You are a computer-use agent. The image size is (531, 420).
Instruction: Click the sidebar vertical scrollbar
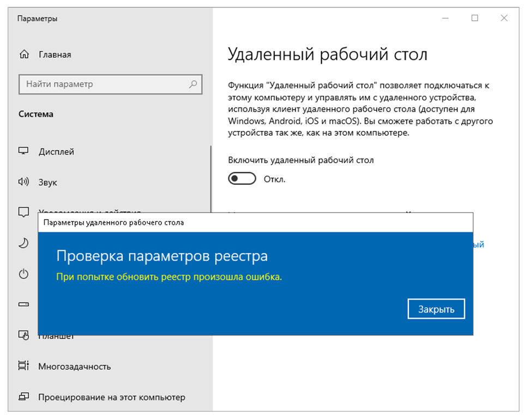[210, 180]
